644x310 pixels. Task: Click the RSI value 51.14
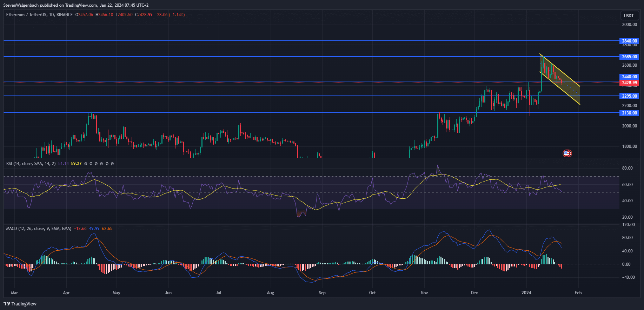coord(64,164)
